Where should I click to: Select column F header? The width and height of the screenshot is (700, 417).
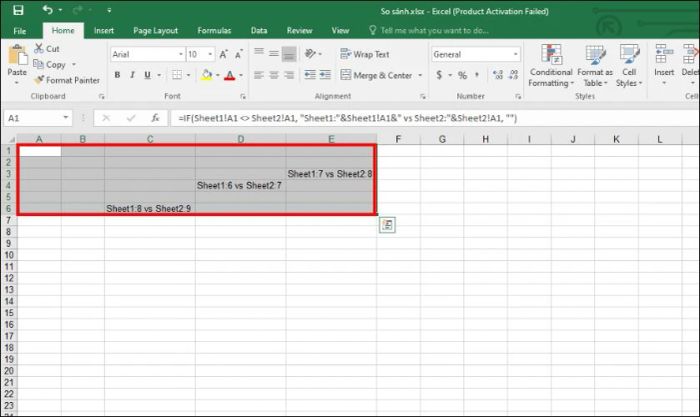click(398, 139)
